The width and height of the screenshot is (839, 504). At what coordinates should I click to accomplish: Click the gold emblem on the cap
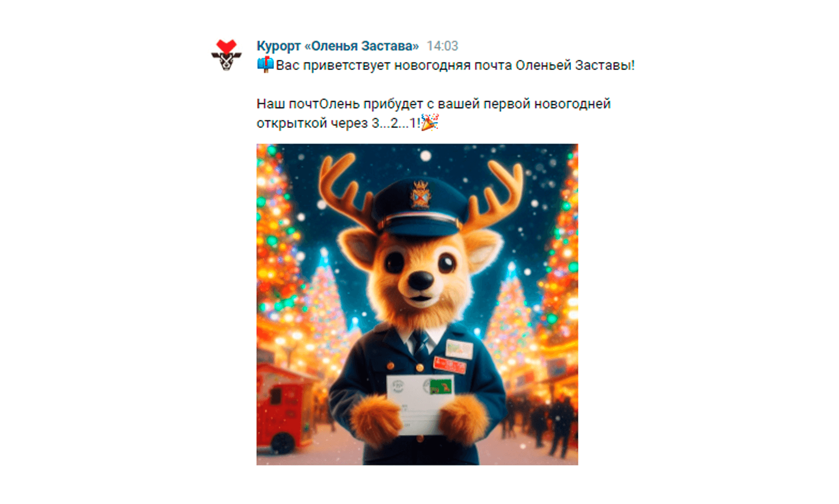click(x=421, y=195)
